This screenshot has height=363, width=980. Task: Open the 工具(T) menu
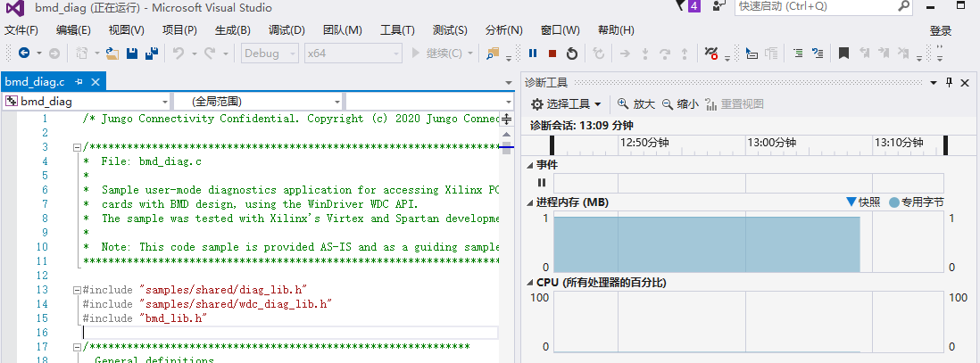[x=397, y=30]
